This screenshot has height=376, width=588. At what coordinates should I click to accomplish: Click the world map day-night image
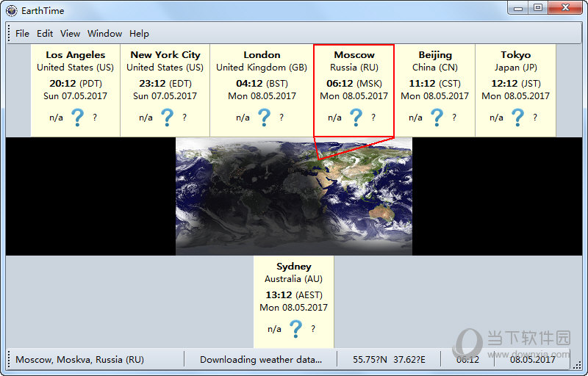pyautogui.click(x=293, y=196)
